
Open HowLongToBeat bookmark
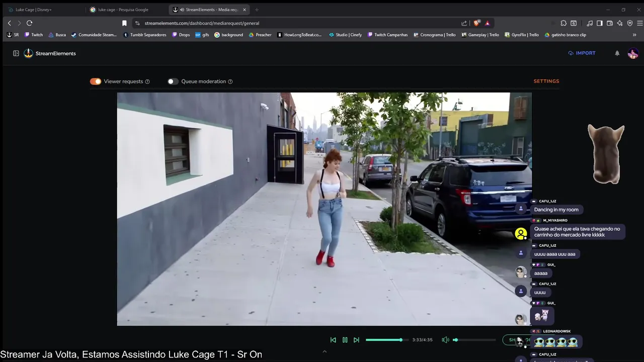point(299,35)
